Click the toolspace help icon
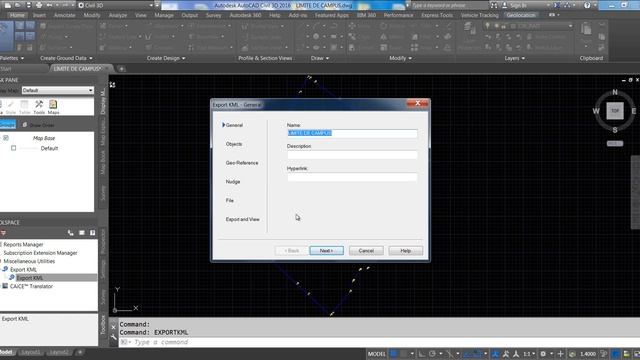Image resolution: width=640 pixels, height=360 pixels. 93,233
